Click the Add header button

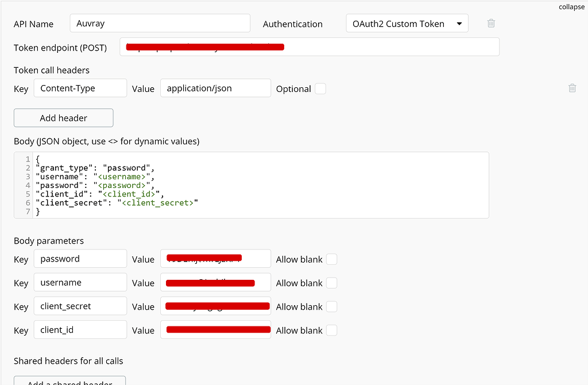[x=64, y=118]
